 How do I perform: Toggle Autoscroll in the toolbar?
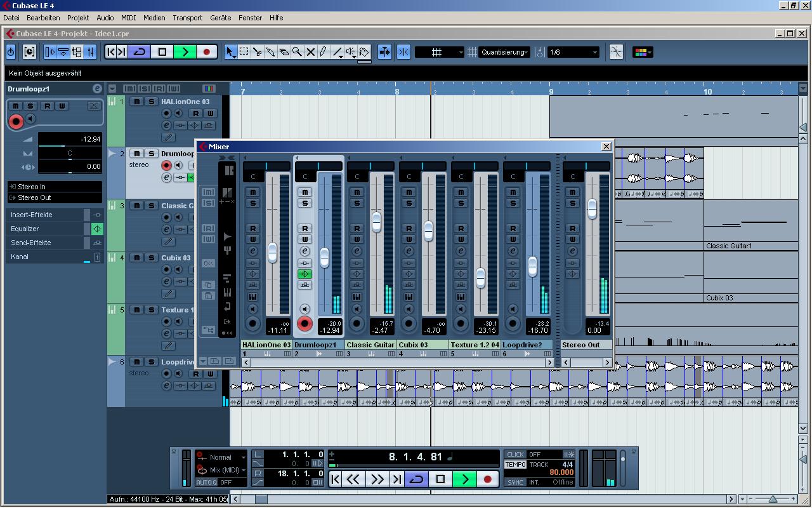tap(384, 52)
